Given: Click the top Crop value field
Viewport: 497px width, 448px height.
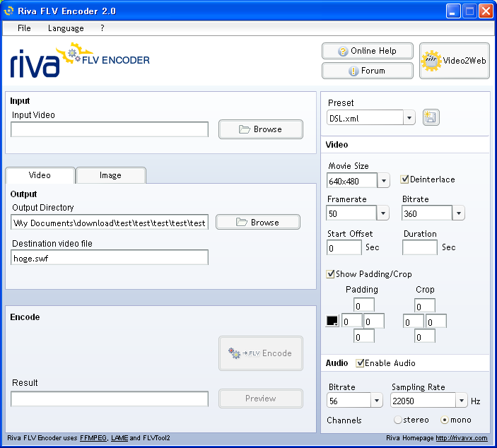Looking at the screenshot, I should (425, 305).
